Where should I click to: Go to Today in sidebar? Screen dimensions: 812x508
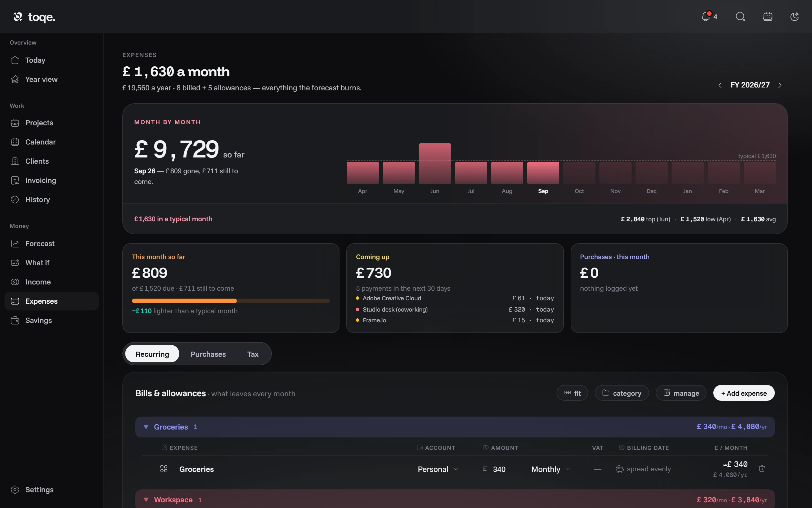point(51,60)
